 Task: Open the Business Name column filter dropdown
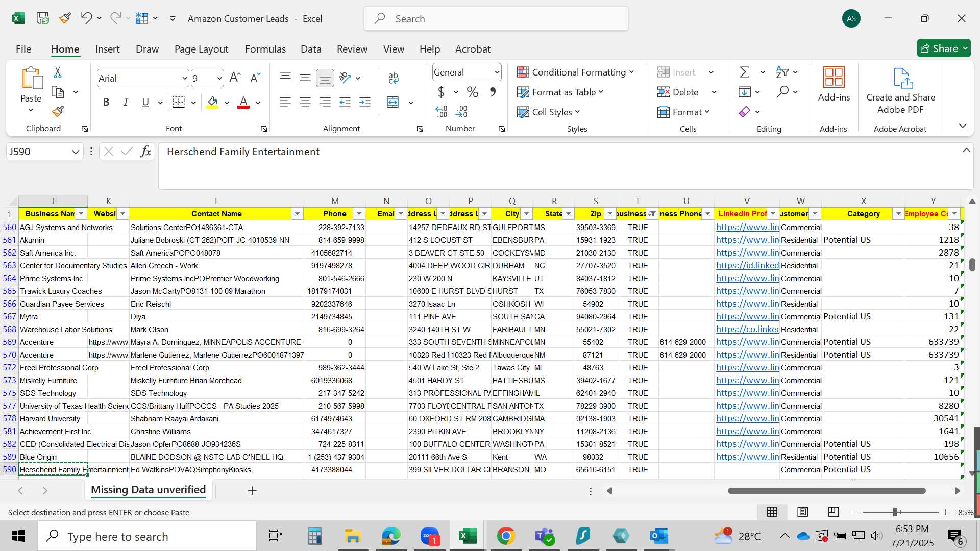[x=81, y=214]
